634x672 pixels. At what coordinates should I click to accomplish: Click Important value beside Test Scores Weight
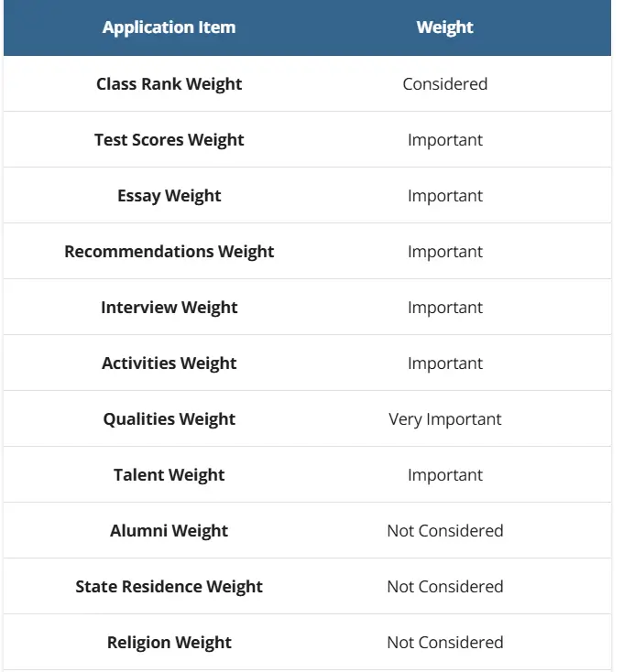[444, 140]
